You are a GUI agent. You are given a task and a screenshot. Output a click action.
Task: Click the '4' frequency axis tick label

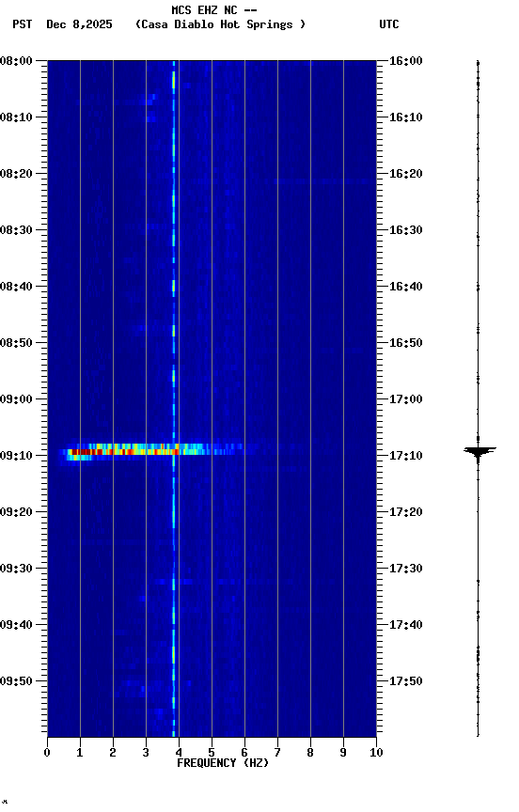(x=179, y=753)
